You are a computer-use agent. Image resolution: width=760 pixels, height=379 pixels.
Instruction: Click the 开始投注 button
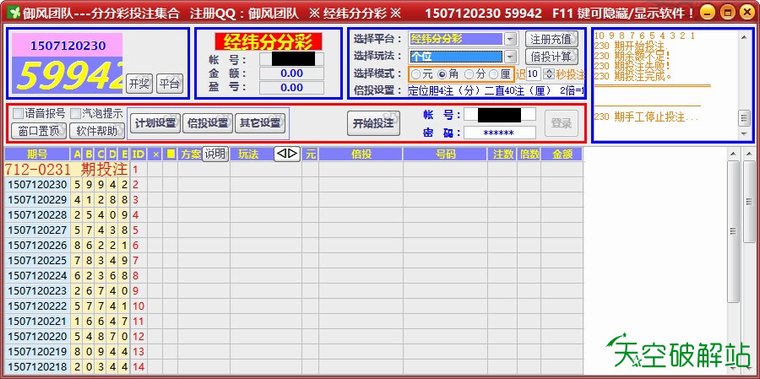373,123
